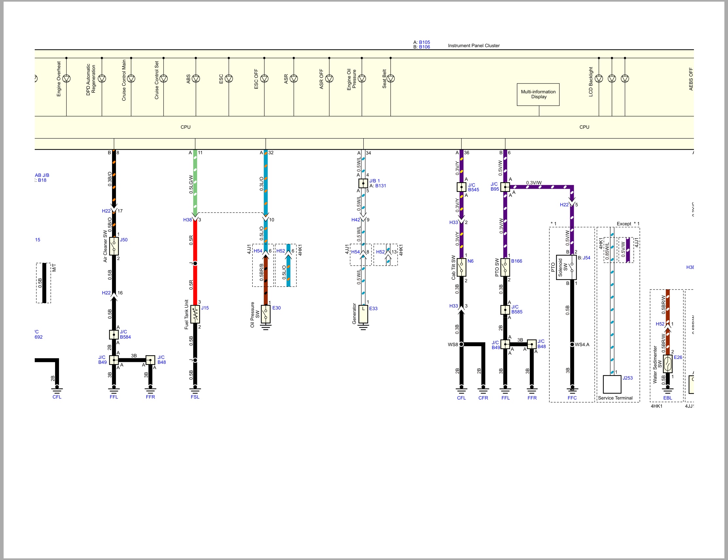Click the AEBS OFF label
The image size is (728, 560).
click(x=691, y=79)
